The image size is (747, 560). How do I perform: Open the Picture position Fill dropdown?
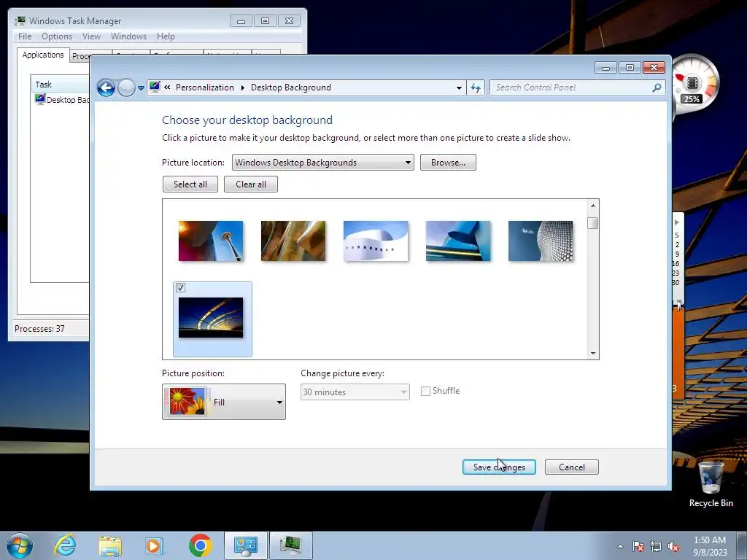click(224, 402)
